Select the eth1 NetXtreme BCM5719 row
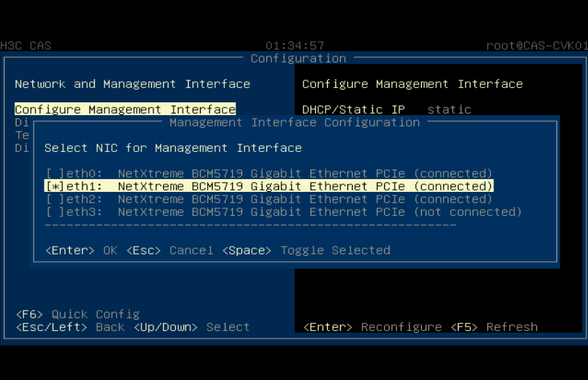This screenshot has width=588, height=380. point(268,186)
